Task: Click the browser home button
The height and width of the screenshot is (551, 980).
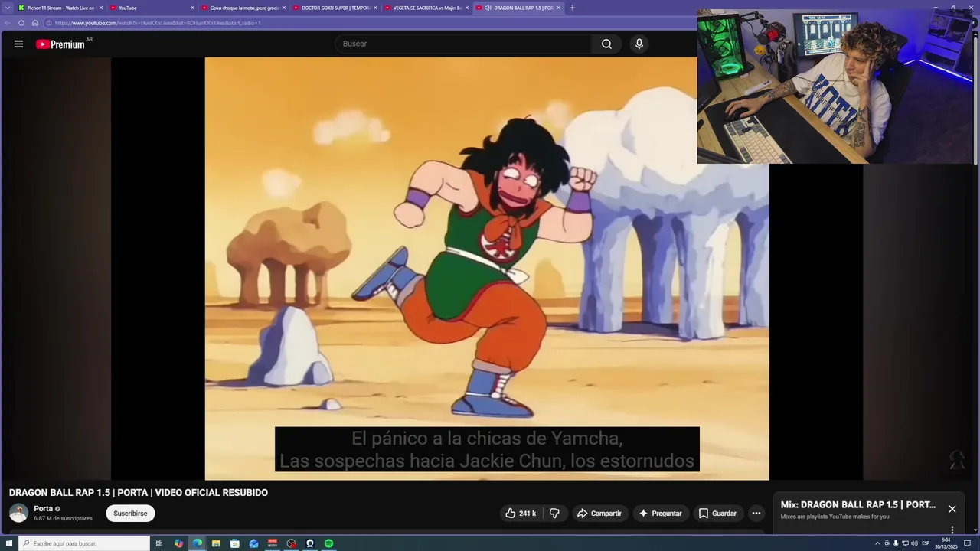Action: [x=34, y=23]
